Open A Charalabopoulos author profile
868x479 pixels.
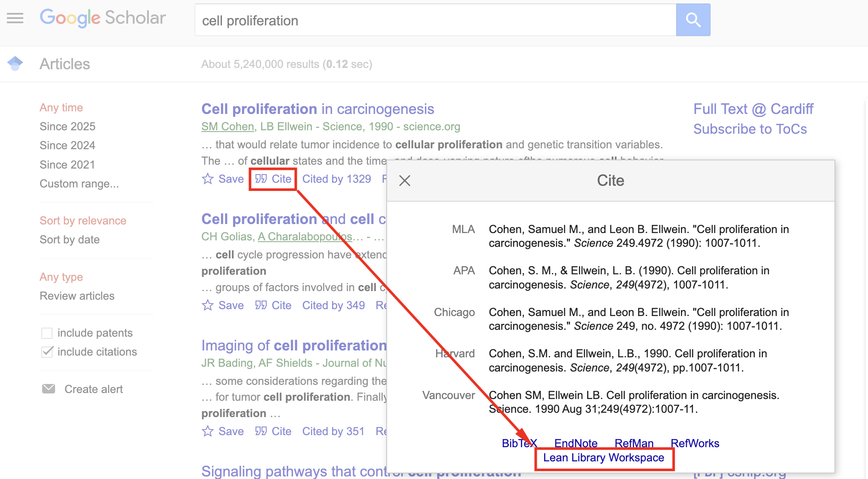coord(305,236)
